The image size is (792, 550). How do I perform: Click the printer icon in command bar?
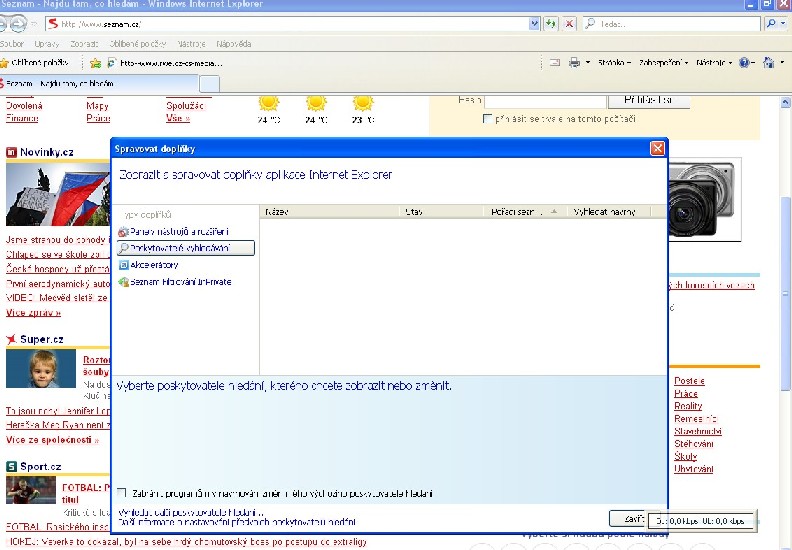coord(574,63)
